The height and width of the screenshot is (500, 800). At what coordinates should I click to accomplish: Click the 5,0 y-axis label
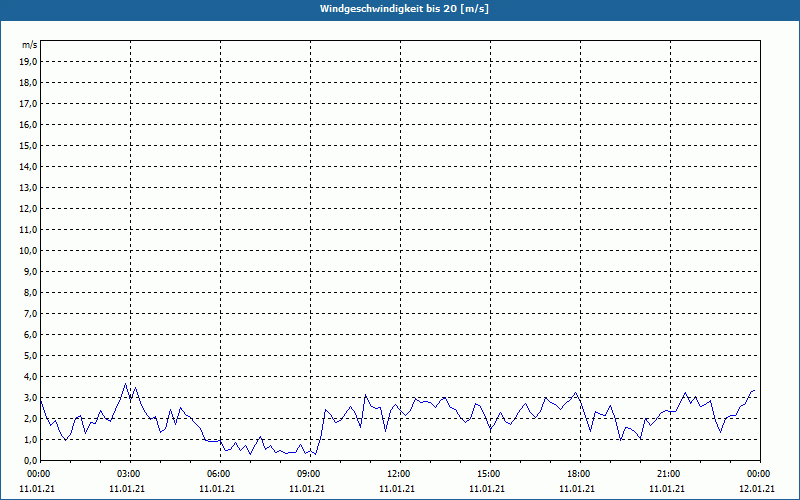click(30, 355)
